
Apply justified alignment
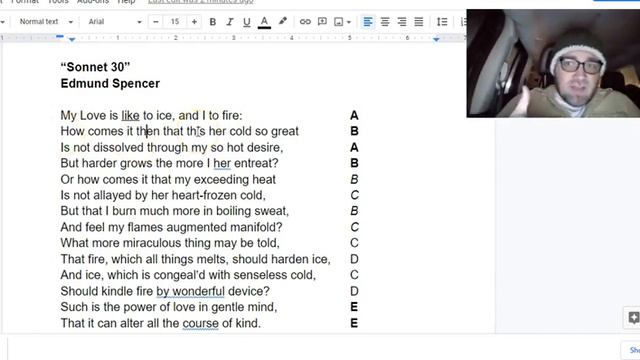[418, 22]
